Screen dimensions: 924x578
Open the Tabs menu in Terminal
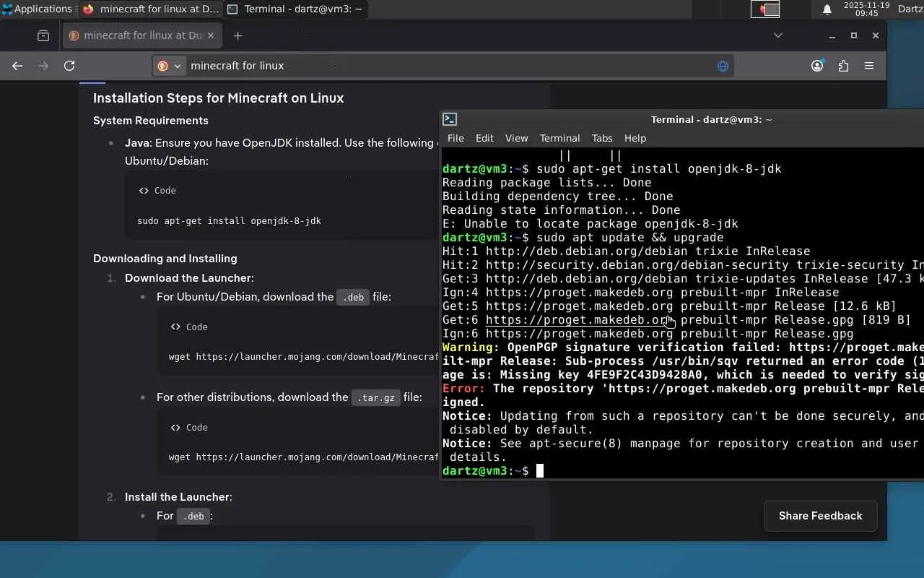click(x=602, y=138)
